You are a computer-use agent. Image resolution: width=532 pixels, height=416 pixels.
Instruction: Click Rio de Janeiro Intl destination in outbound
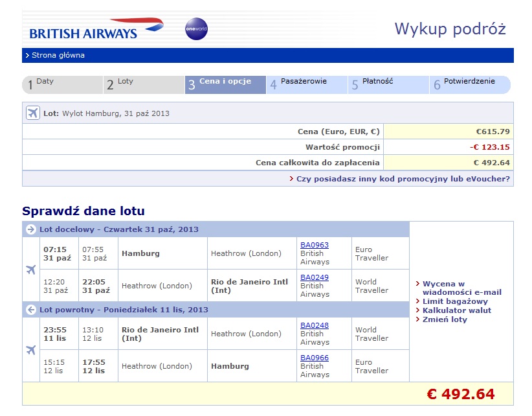[x=249, y=286]
